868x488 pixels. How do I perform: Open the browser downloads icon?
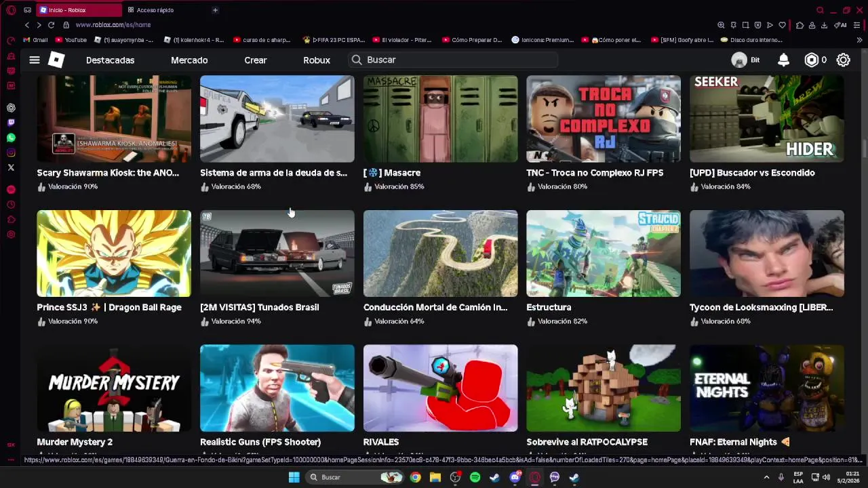(x=824, y=25)
